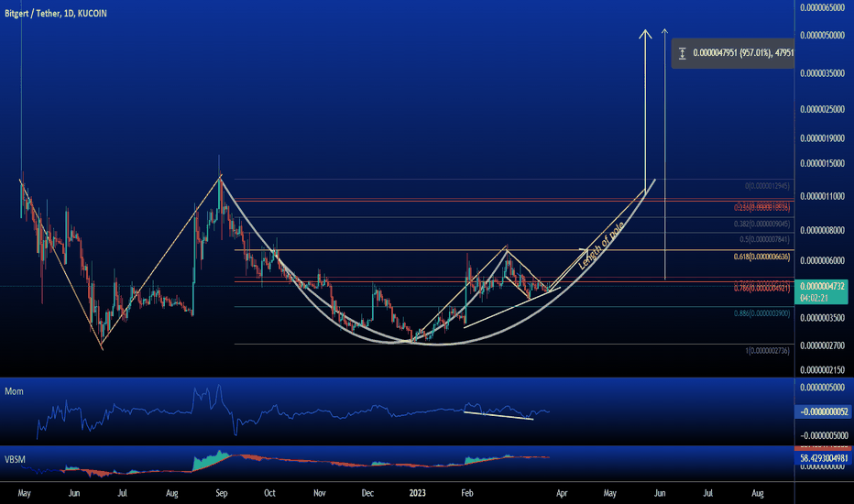Click the 0.0000035000 price axis label
Viewport: 854px width, 504px height.
[823, 73]
